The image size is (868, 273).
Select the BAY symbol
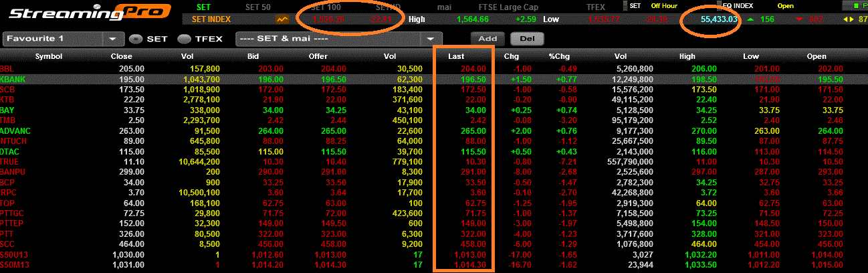7,110
